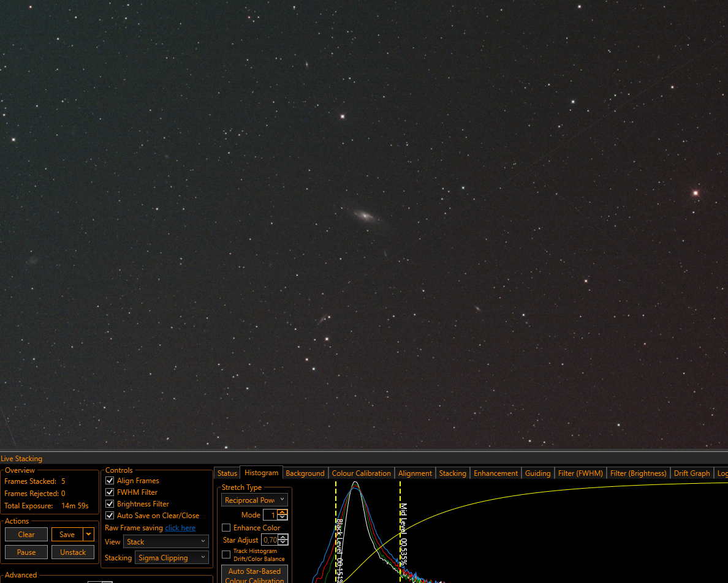
Task: Click the Total Exposure 14m 59s value
Action: tap(75, 506)
